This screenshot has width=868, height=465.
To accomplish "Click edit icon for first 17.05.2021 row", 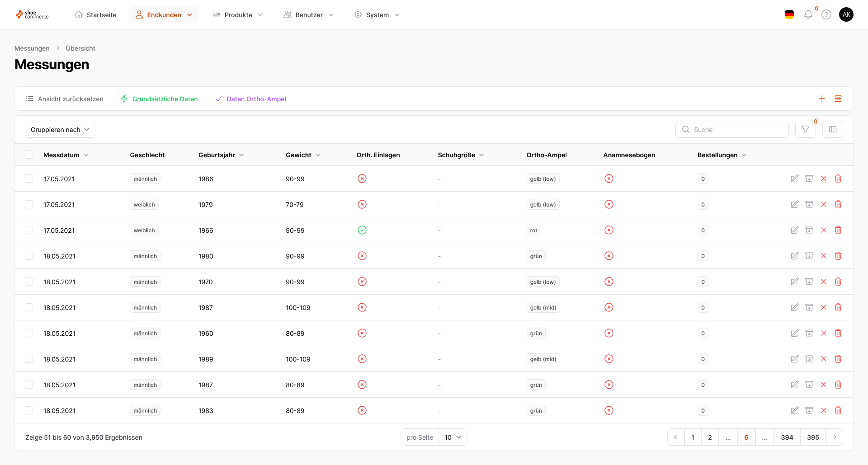I will (794, 179).
